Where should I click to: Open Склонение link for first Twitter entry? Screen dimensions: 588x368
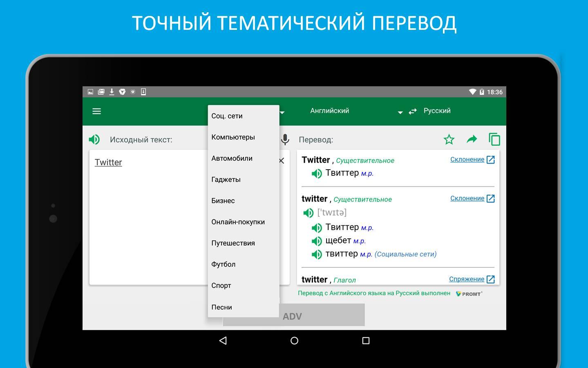tap(467, 159)
